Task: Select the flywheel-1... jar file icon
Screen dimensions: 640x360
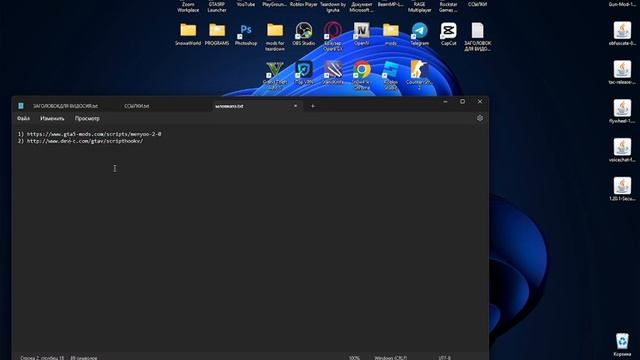Action: (622, 111)
